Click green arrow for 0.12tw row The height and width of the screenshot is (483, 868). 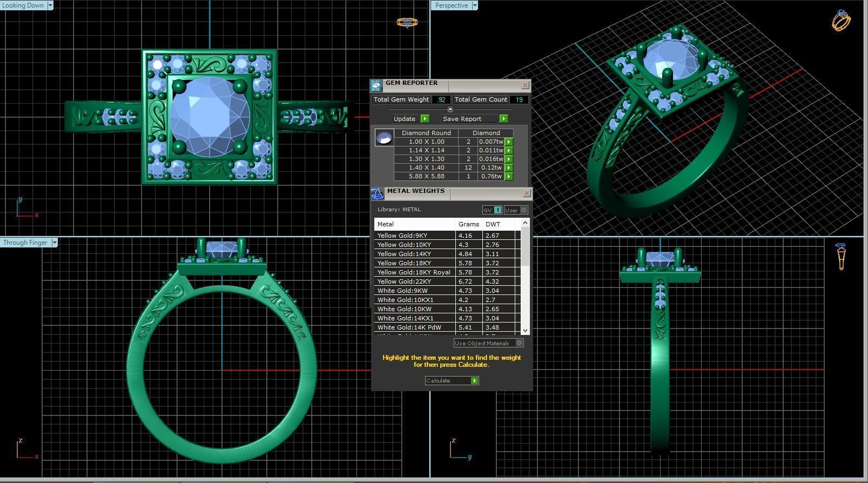509,168
